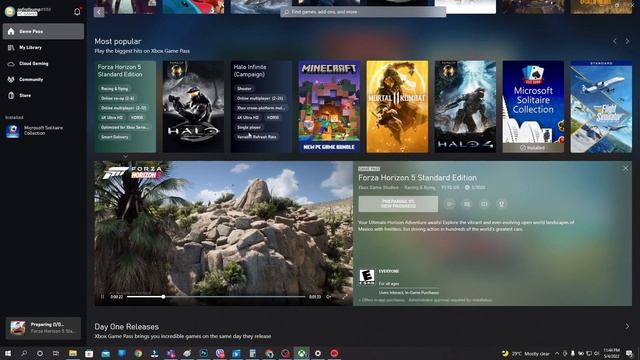Go to Cloud Gaming section
Screen dimensions: 640x360
[x=43, y=63]
